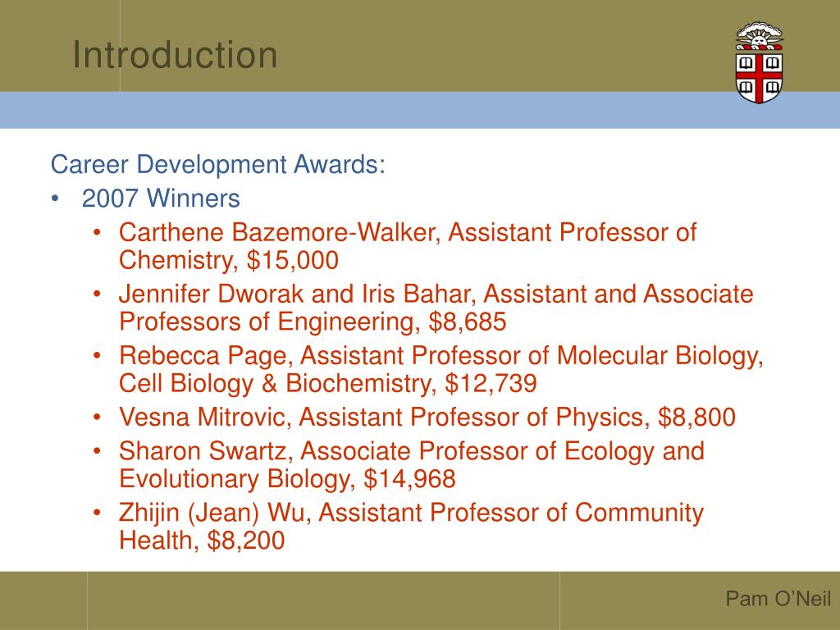Click the $8,200 Community Health amount
The image size is (840, 630).
click(246, 540)
